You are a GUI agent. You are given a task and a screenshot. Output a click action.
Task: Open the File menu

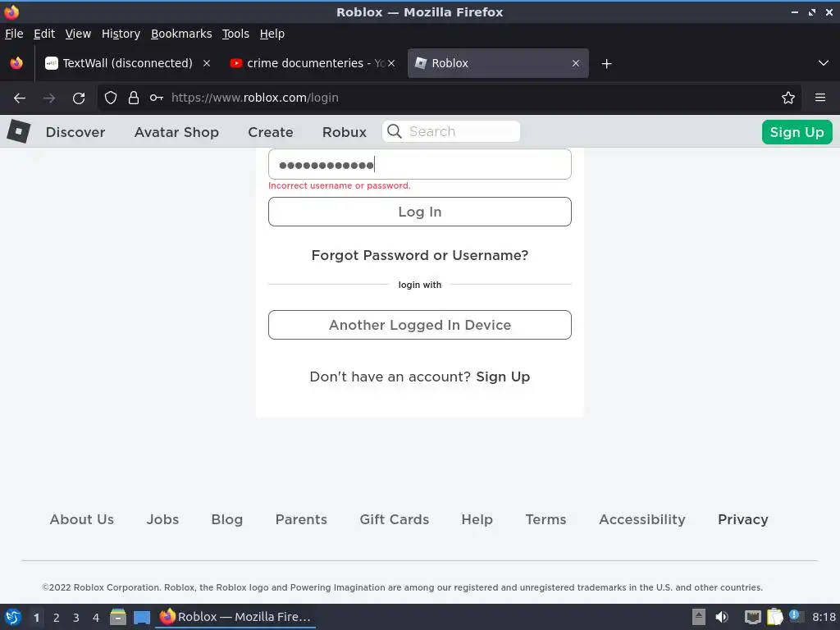(x=14, y=34)
